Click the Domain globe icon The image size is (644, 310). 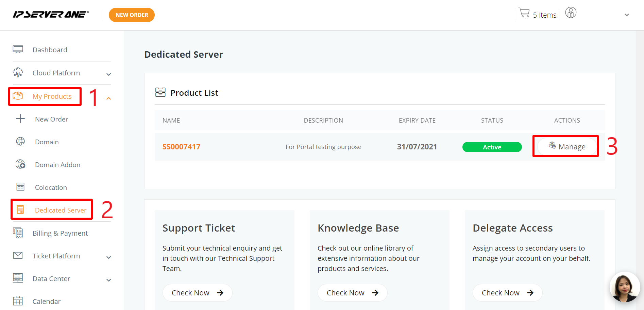tap(21, 142)
